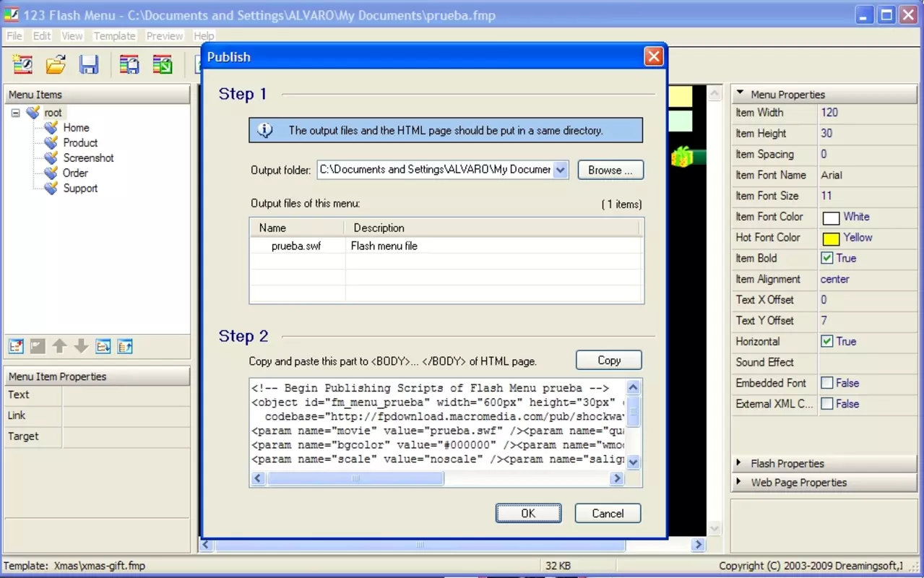
Task: Click the 123 Flash Menu title bar icon
Action: tap(12, 15)
